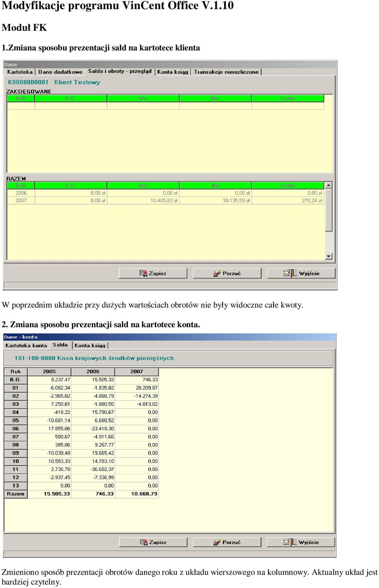Open the Kartoteka tab in Dane window
This screenshot has width=379, height=588.
tap(20, 72)
